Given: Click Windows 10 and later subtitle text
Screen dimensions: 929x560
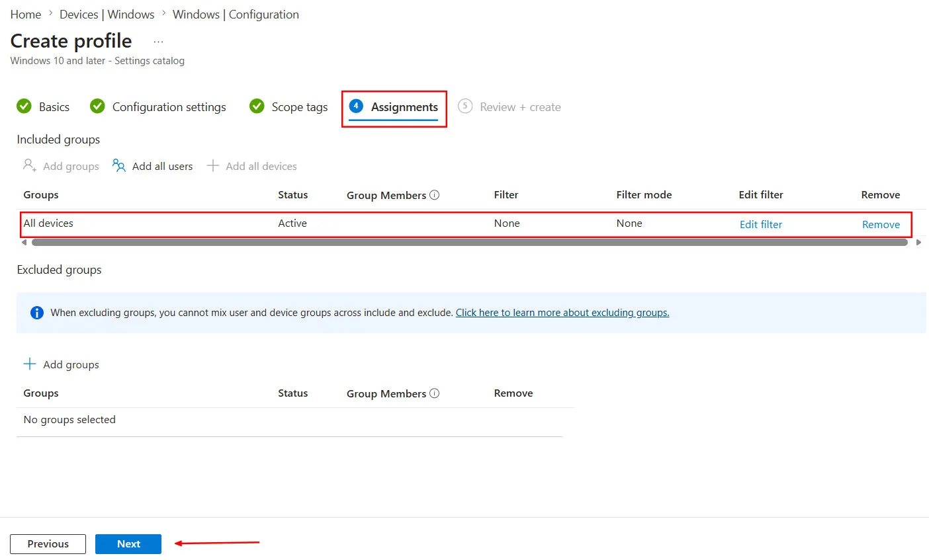Looking at the screenshot, I should pyautogui.click(x=97, y=61).
